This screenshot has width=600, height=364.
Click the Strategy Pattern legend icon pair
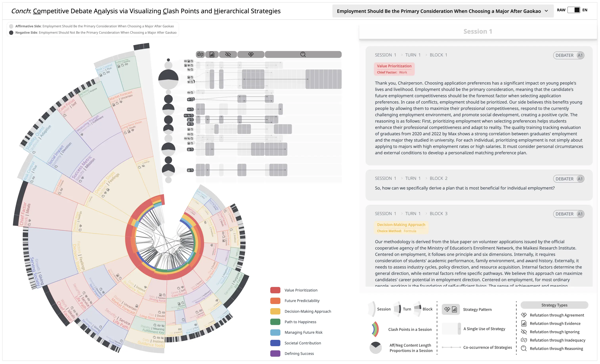[x=451, y=309]
